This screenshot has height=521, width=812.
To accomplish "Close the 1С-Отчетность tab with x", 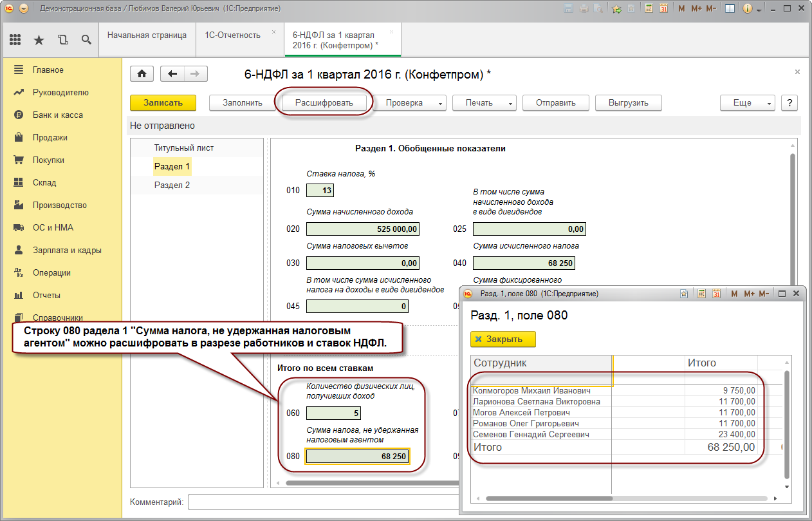I will point(274,32).
